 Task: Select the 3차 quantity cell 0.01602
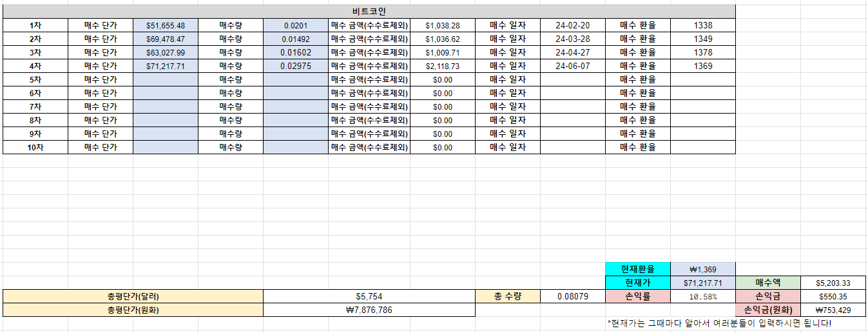[x=296, y=52]
